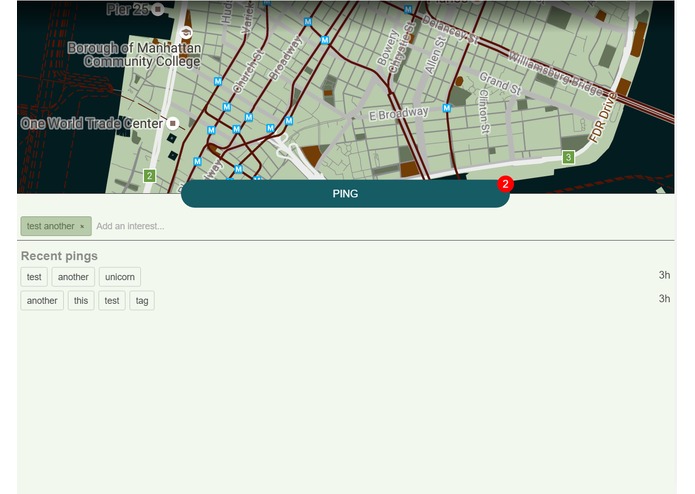Click the 'One World Trade Center' text label
Viewport: 695px width, 494px height.
point(92,123)
